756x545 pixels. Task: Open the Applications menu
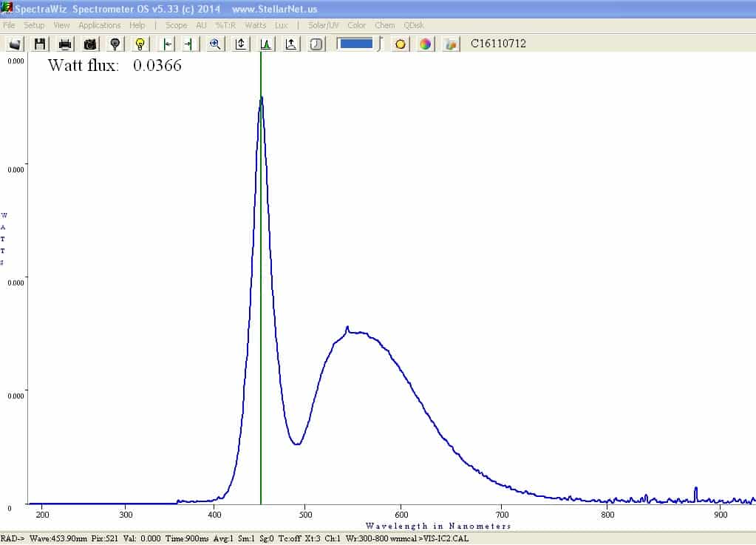click(99, 25)
